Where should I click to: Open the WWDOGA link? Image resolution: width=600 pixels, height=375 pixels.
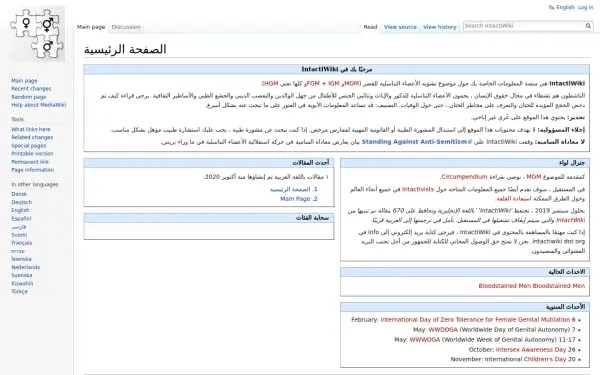click(443, 330)
